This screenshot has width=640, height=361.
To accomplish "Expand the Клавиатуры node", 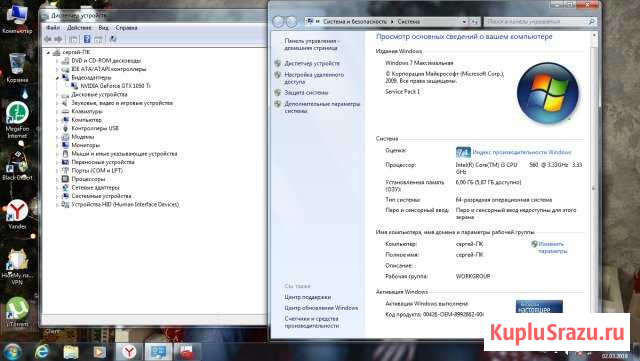I will tap(57, 111).
